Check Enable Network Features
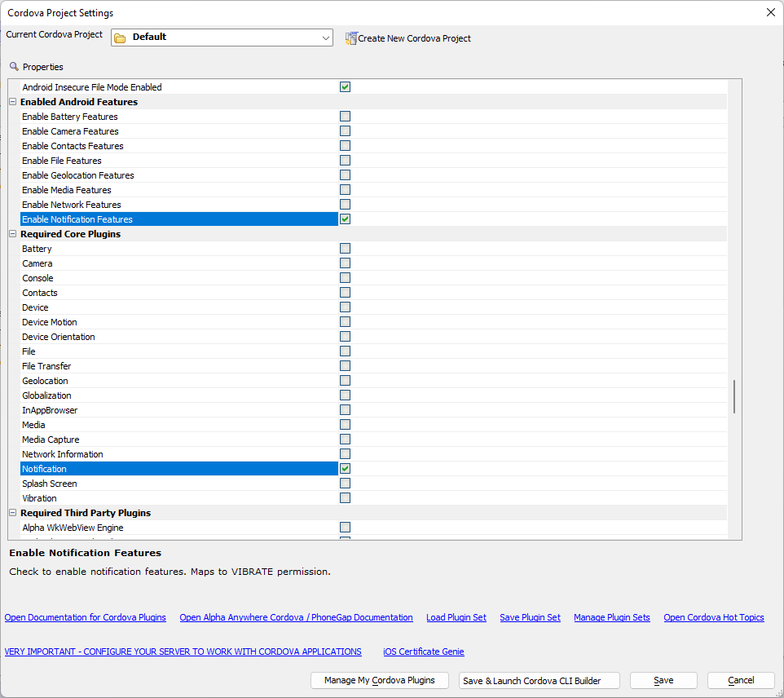 [345, 205]
